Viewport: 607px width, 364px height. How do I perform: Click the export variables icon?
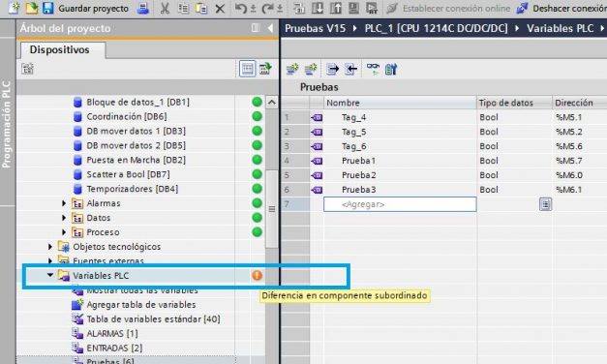pyautogui.click(x=332, y=69)
